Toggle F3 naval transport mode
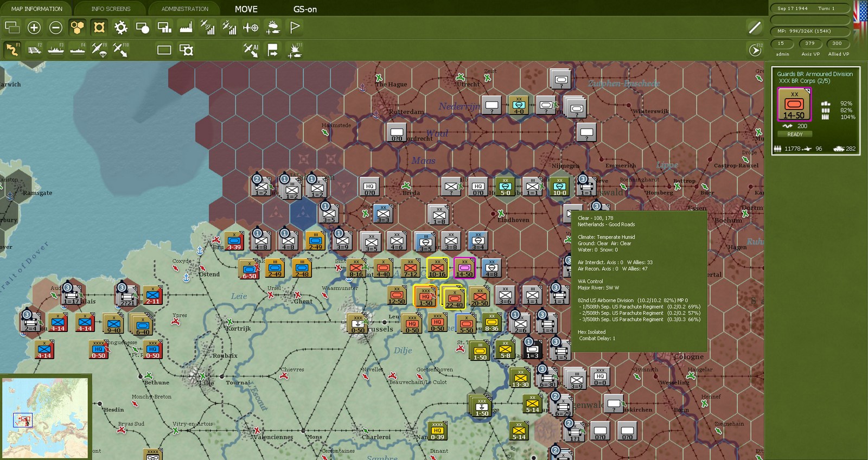Image resolution: width=868 pixels, height=460 pixels. (x=56, y=50)
